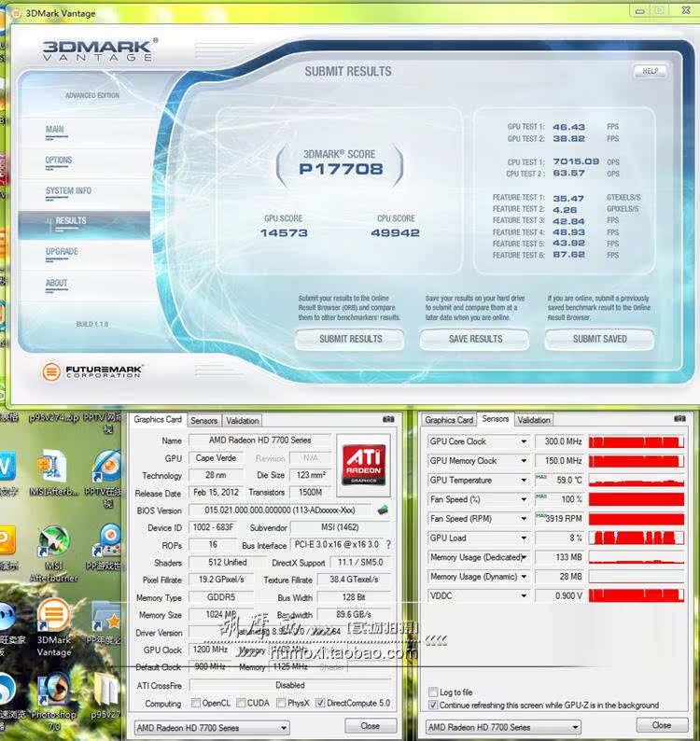Click the 3DMark Vantage title bar icon
Screen dimensions: 700x741
coord(16,13)
